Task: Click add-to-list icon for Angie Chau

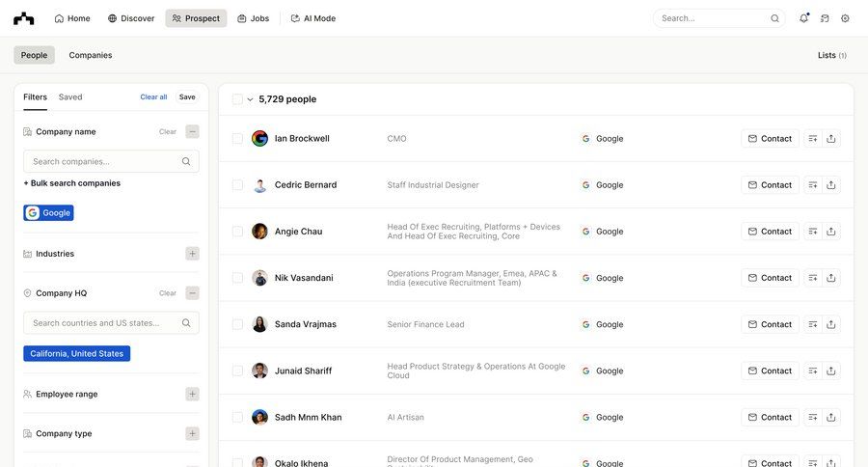Action: [813, 232]
